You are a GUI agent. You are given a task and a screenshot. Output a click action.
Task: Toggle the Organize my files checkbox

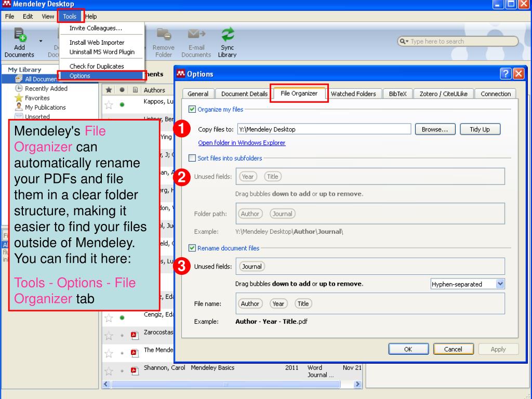tap(192, 109)
